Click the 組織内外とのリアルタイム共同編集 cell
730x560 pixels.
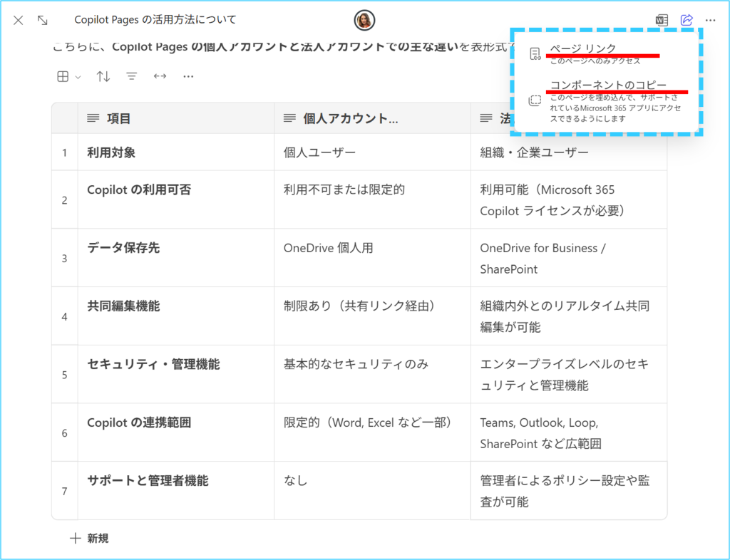click(x=569, y=316)
